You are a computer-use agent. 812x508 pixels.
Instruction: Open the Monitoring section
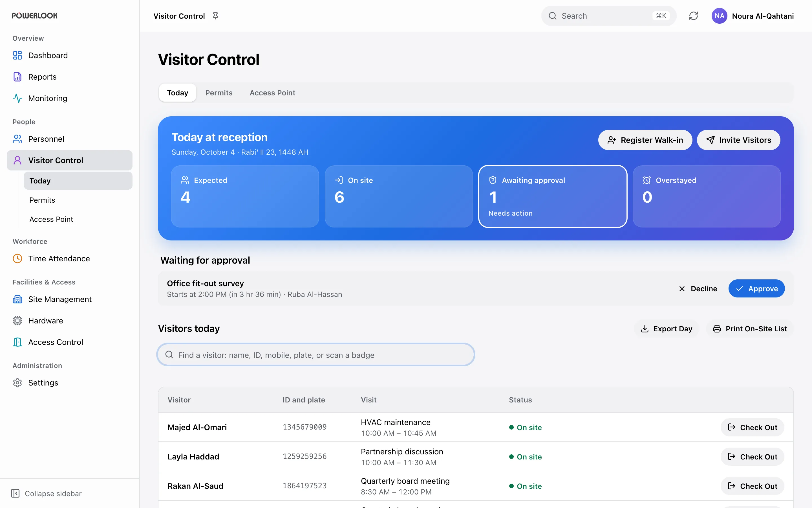(69, 98)
